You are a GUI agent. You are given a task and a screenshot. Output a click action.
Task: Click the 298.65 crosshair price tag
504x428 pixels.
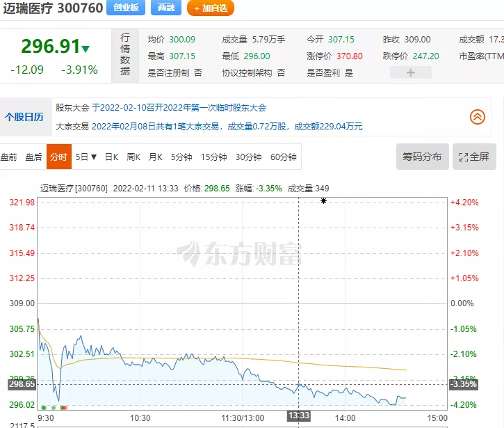pos(22,384)
